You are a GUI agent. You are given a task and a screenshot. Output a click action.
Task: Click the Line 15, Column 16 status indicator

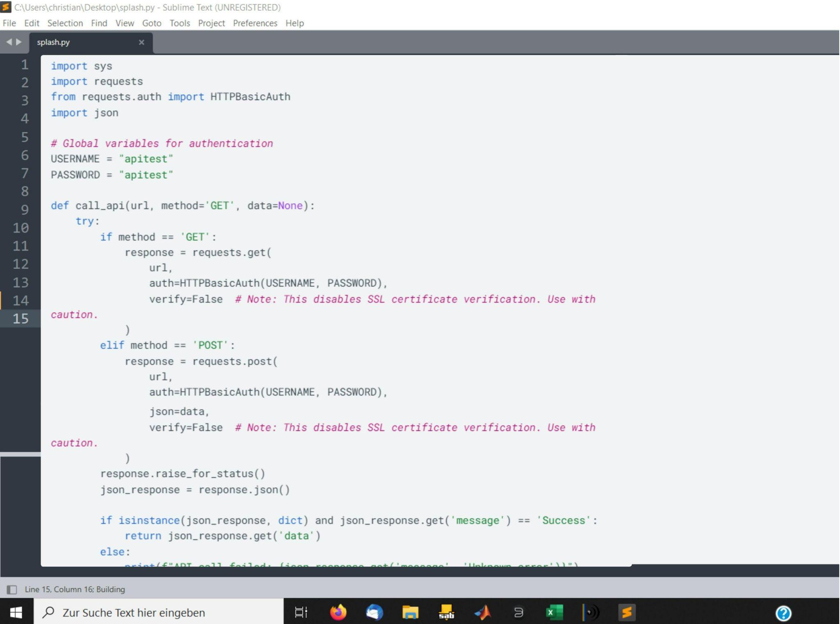click(x=75, y=589)
